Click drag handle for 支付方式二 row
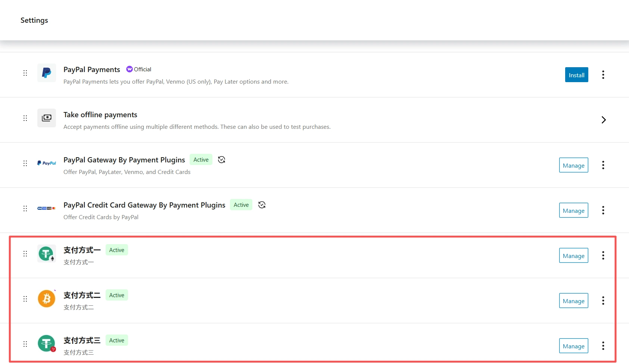The image size is (629, 364). pos(25,299)
